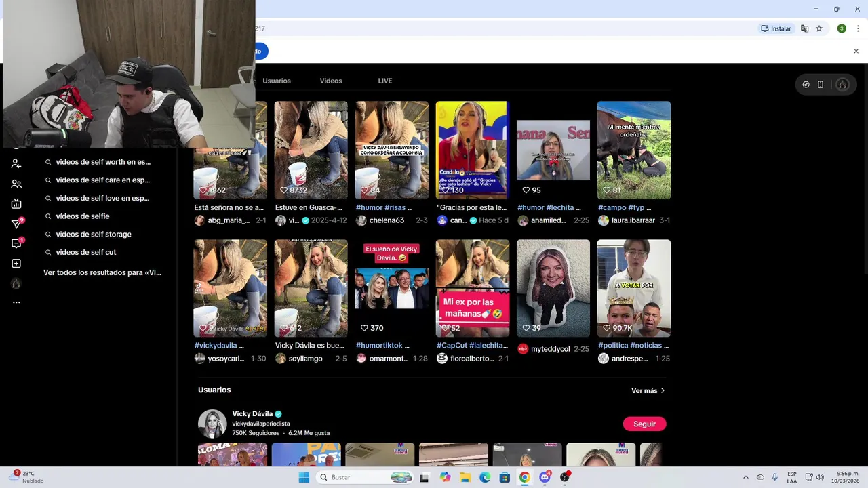Open OBS Studio from taskbar
Screen dimensions: 868x488
tap(564, 477)
